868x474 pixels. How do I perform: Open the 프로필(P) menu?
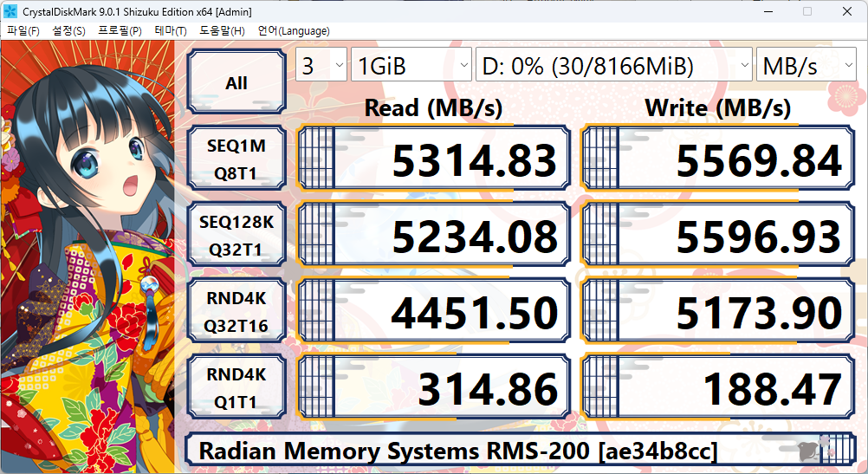pyautogui.click(x=120, y=31)
